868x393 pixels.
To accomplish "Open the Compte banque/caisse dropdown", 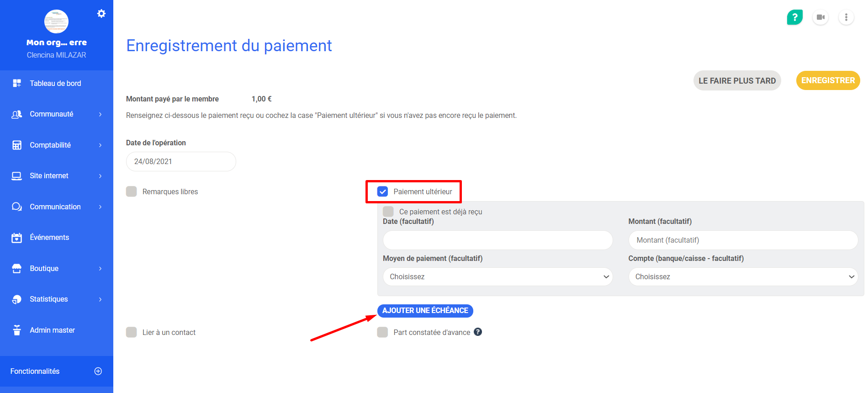I will coord(743,277).
